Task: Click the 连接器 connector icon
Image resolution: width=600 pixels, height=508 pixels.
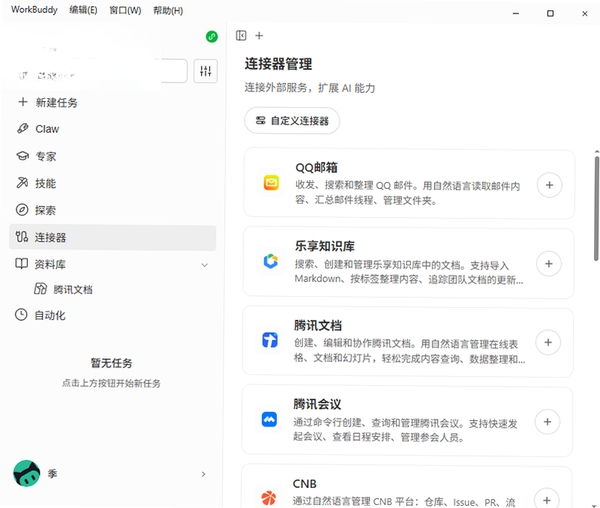Action: 21,237
